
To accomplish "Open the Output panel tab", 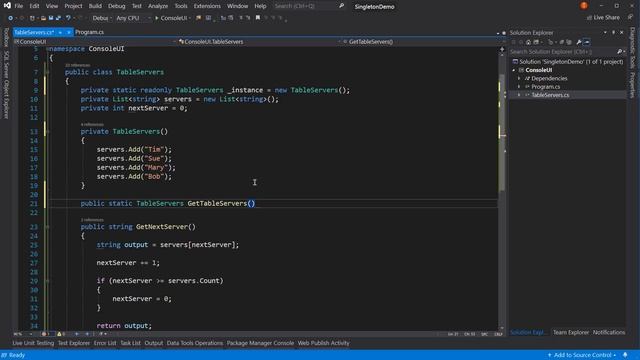I will tap(153, 343).
